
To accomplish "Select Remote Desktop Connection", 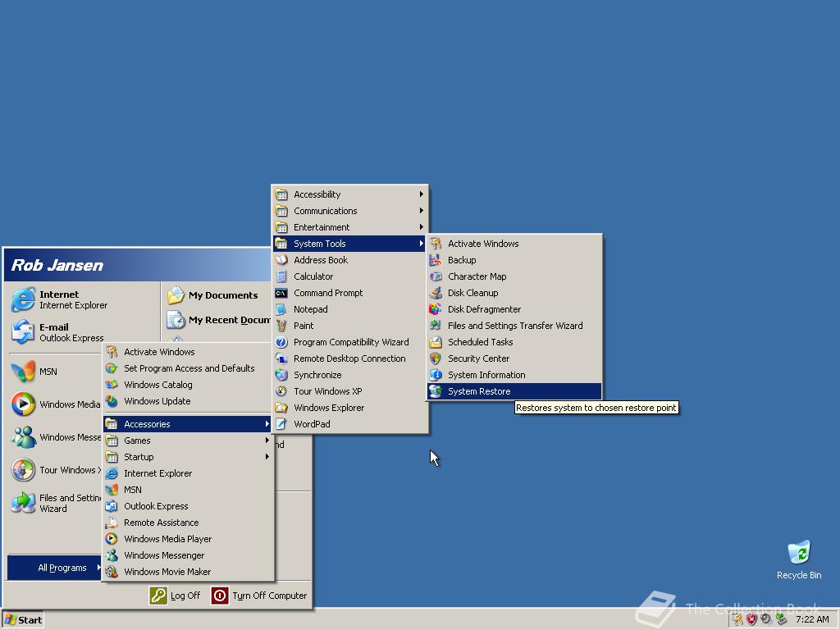I will [x=349, y=358].
